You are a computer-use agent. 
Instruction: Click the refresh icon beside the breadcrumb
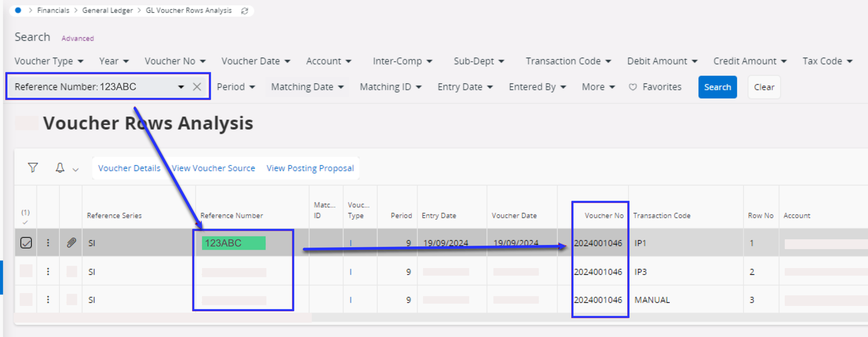click(245, 11)
